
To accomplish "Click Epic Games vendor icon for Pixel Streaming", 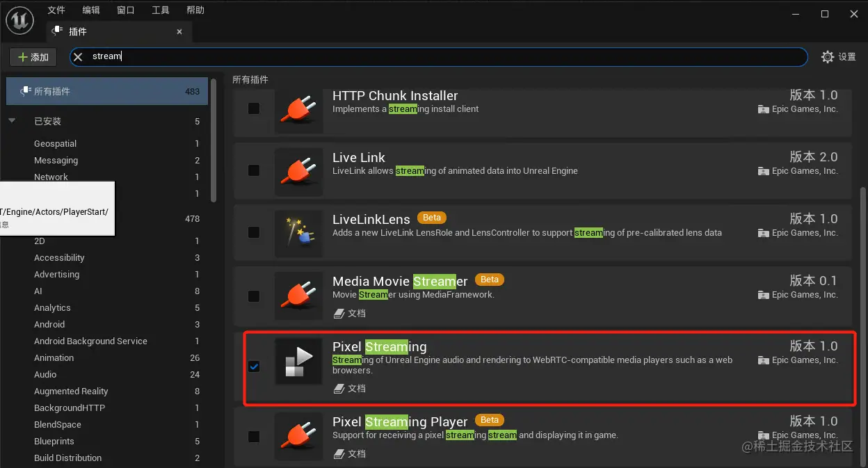I will [763, 360].
